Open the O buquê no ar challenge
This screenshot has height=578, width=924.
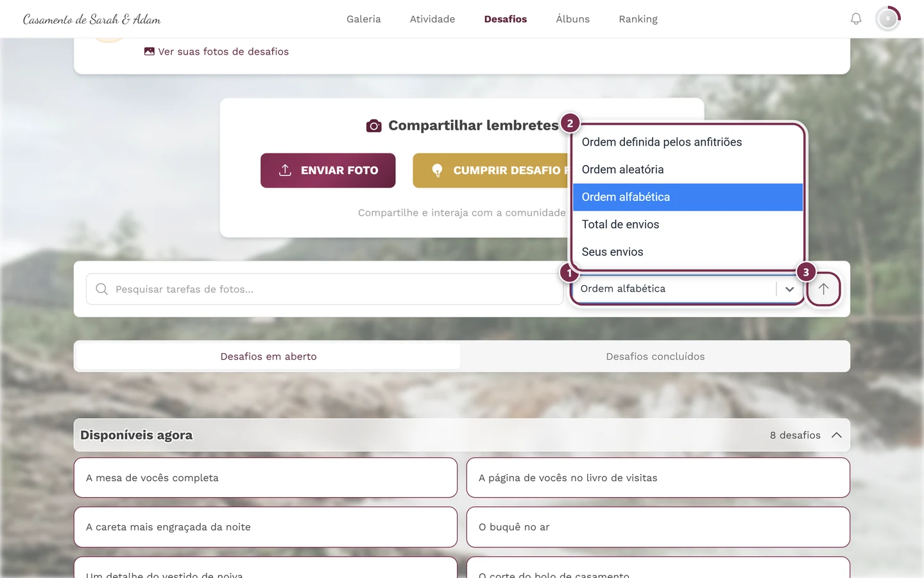pyautogui.click(x=658, y=527)
